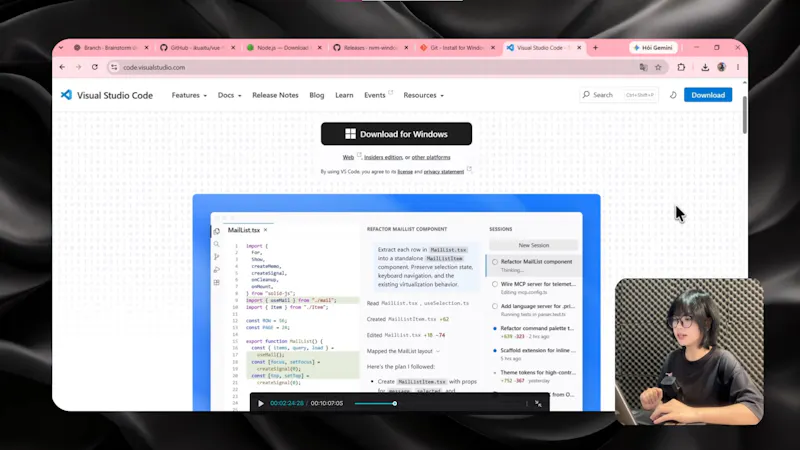This screenshot has height=450, width=800.
Task: Close the Releases nvm-windows tab
Action: (x=406, y=47)
